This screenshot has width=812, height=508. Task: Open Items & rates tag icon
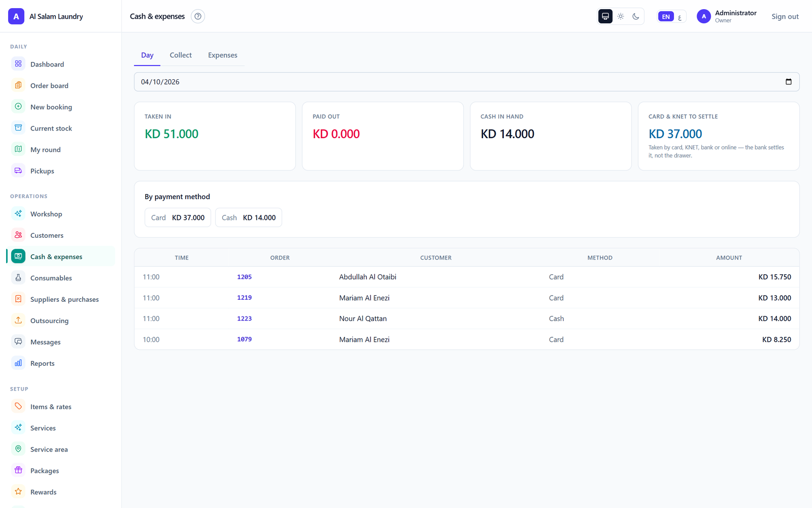pos(18,406)
